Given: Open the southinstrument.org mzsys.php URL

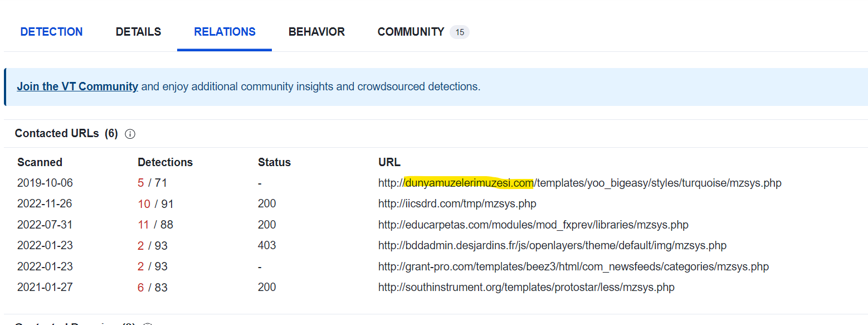Looking at the screenshot, I should click(x=526, y=288).
